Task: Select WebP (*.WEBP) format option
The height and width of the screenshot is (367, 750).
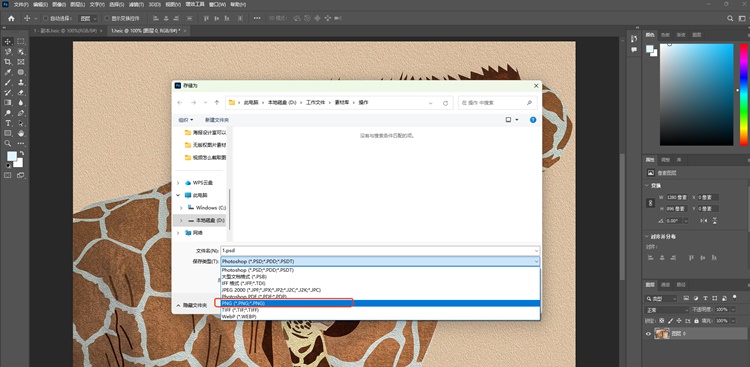Action: [380, 317]
